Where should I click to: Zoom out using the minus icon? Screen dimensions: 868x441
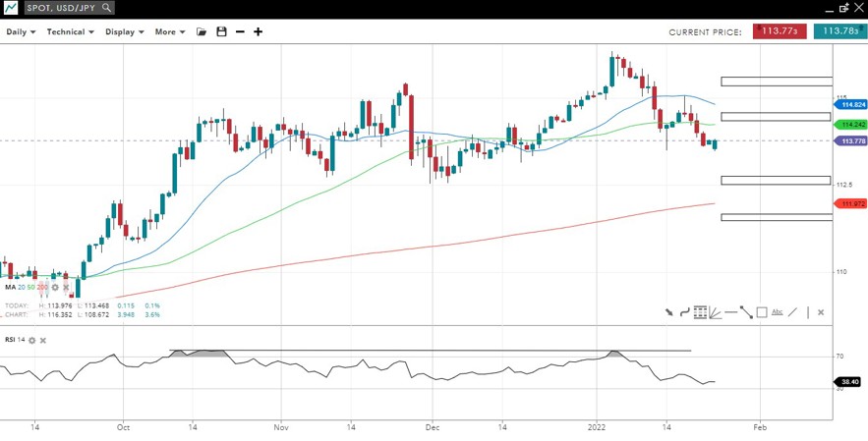tap(240, 31)
